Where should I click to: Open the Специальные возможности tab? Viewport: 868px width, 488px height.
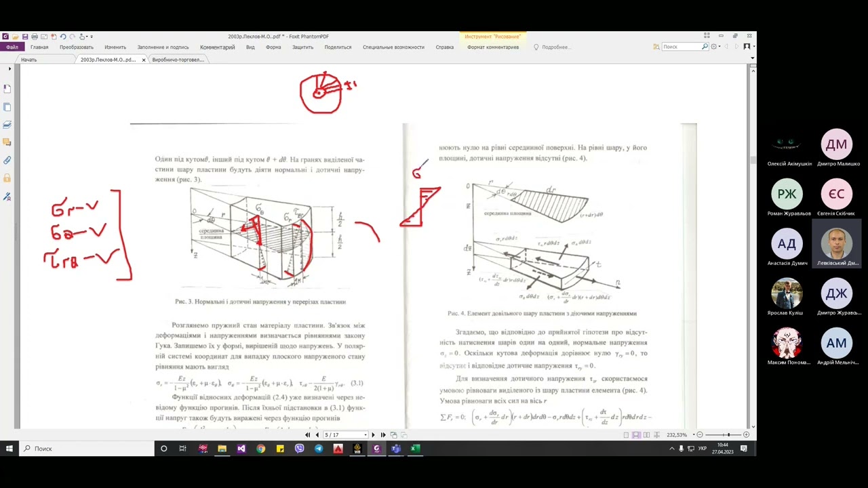pyautogui.click(x=393, y=47)
